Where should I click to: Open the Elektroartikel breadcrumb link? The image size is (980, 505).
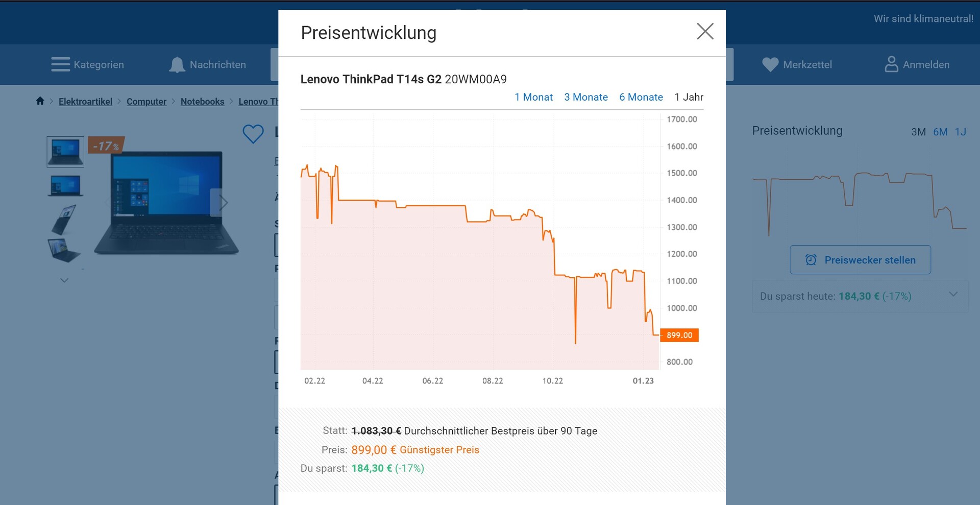(85, 102)
